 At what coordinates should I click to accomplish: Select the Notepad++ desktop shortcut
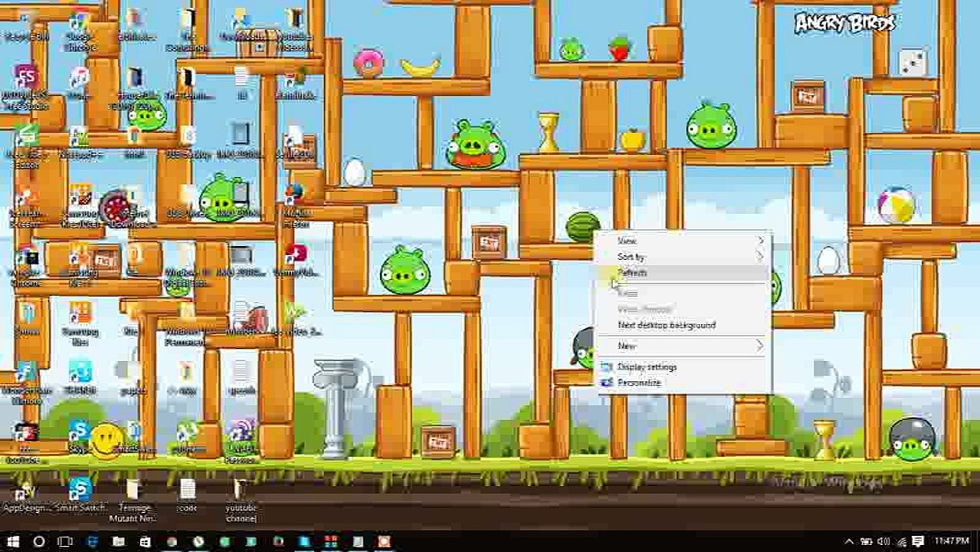[x=80, y=143]
